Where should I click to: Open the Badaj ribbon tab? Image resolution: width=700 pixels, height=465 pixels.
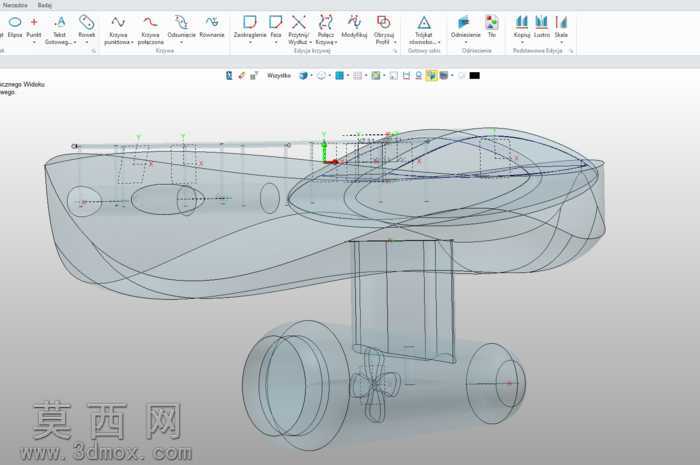click(45, 5)
